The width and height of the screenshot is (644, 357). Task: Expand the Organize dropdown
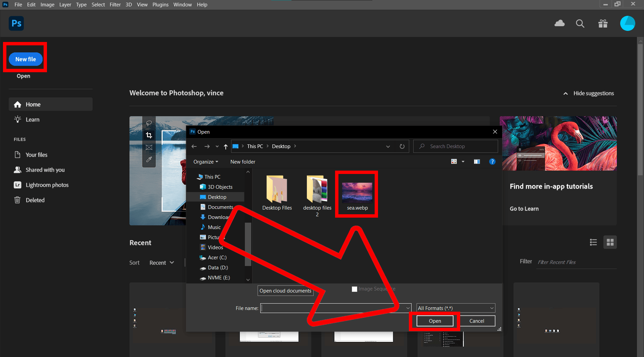205,162
